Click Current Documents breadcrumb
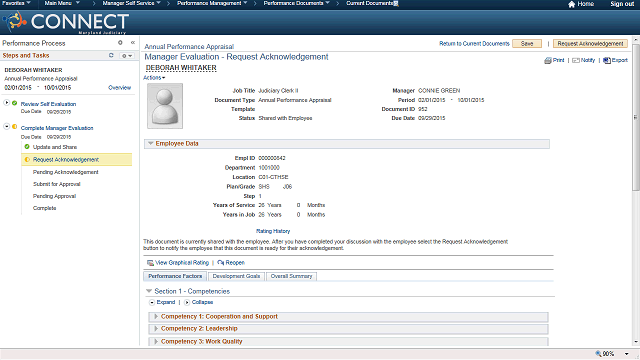The image size is (640, 360). (370, 3)
